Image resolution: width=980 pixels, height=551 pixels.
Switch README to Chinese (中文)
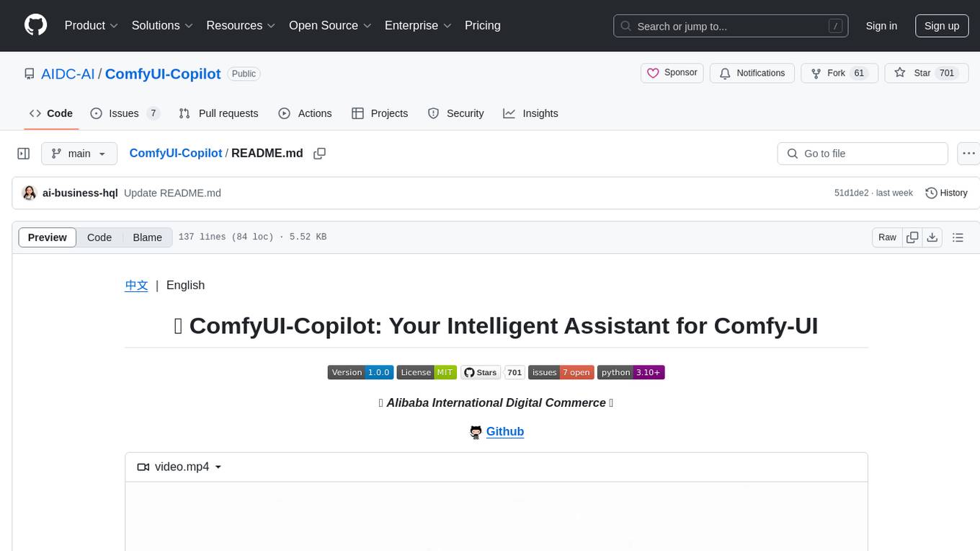[136, 285]
